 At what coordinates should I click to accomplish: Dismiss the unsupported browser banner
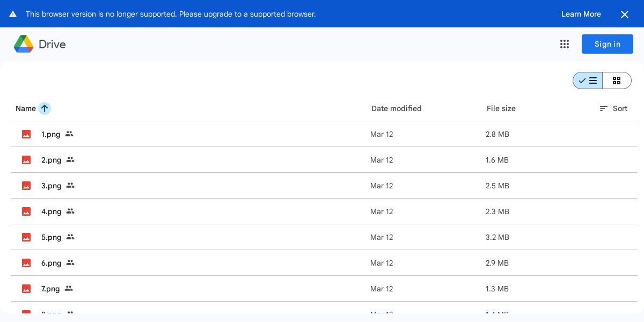coord(625,14)
